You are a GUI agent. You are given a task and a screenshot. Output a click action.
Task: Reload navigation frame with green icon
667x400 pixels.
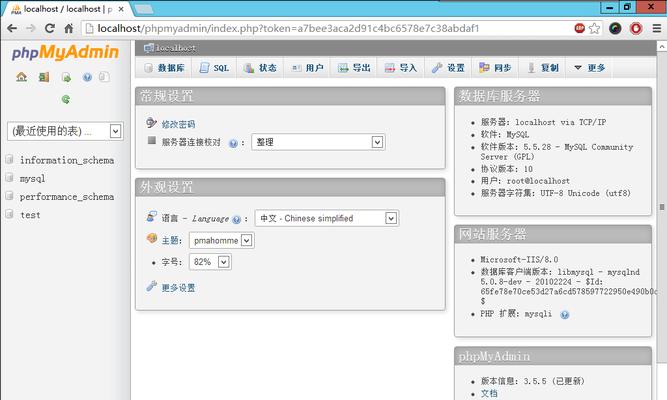66,99
